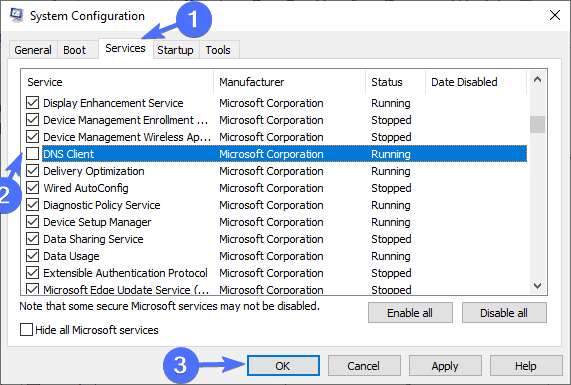Select the DNS Client service name
Viewport: 571px width, 385px height.
coord(68,154)
